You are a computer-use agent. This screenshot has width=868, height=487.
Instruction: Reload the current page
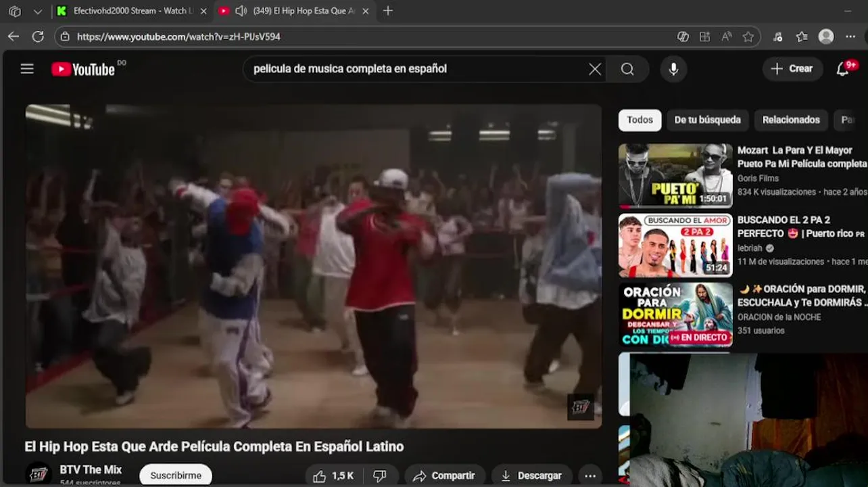(38, 37)
